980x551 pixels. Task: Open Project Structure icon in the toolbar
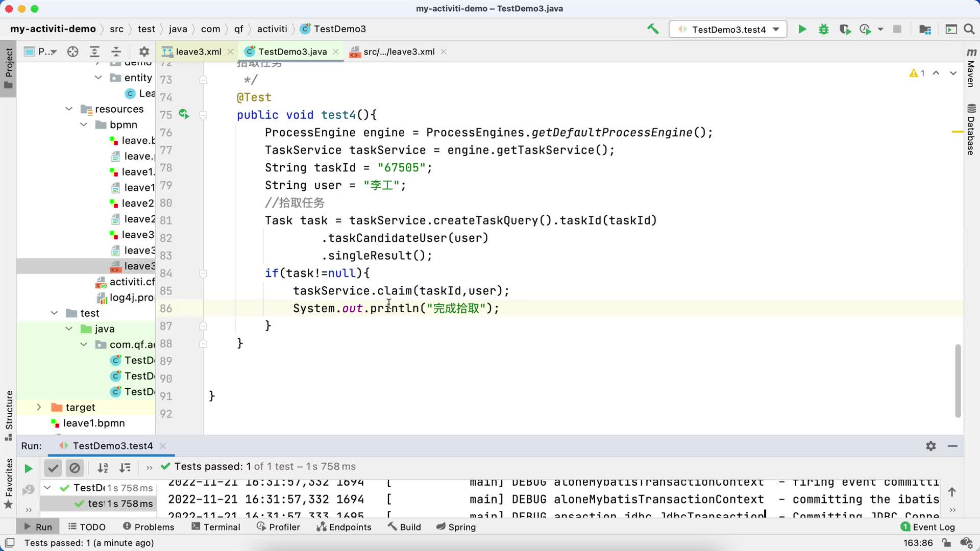pyautogui.click(x=925, y=29)
